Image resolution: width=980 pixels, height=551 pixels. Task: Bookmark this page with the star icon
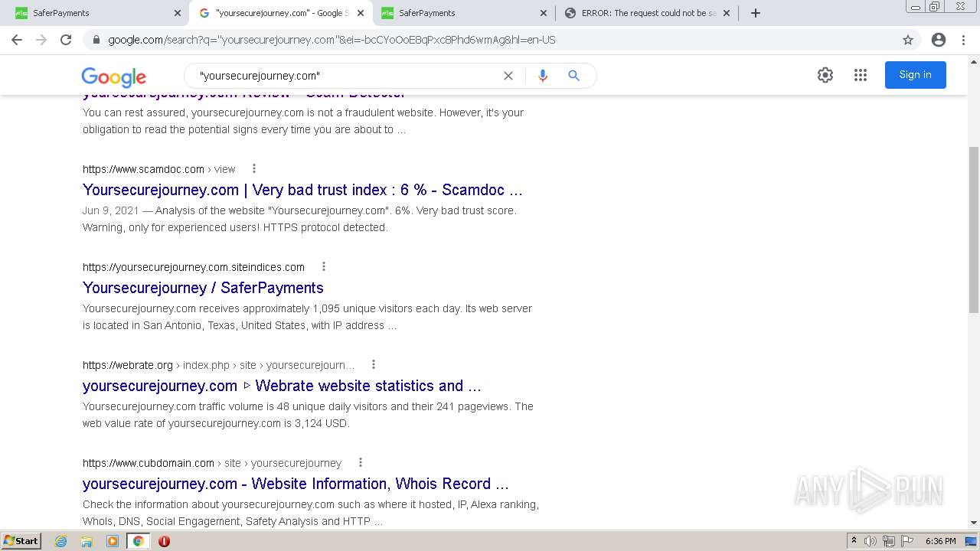908,40
